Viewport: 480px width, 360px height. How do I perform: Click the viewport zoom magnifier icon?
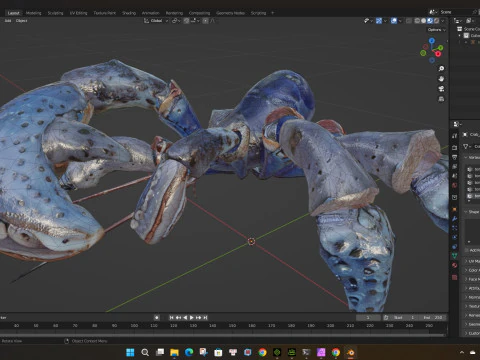441,68
